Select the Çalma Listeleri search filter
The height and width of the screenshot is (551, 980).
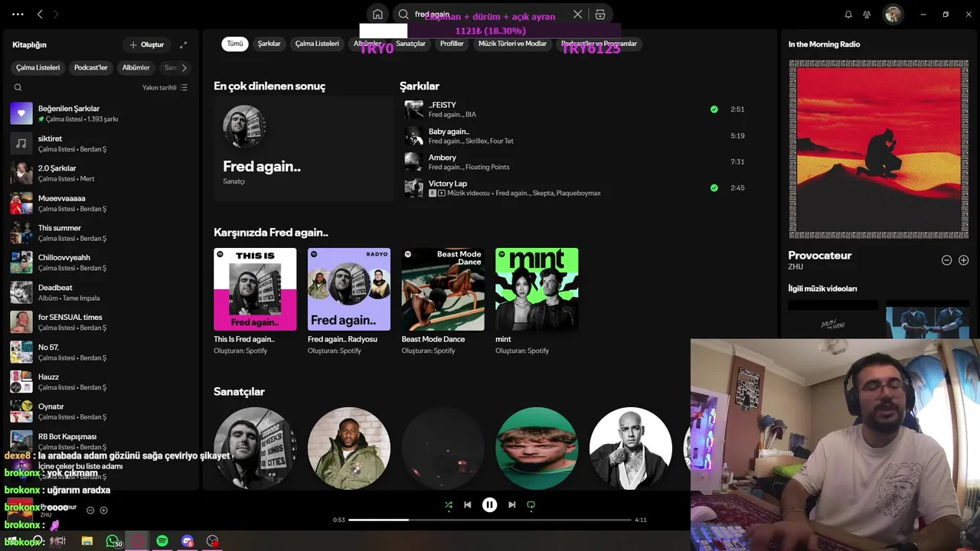317,44
